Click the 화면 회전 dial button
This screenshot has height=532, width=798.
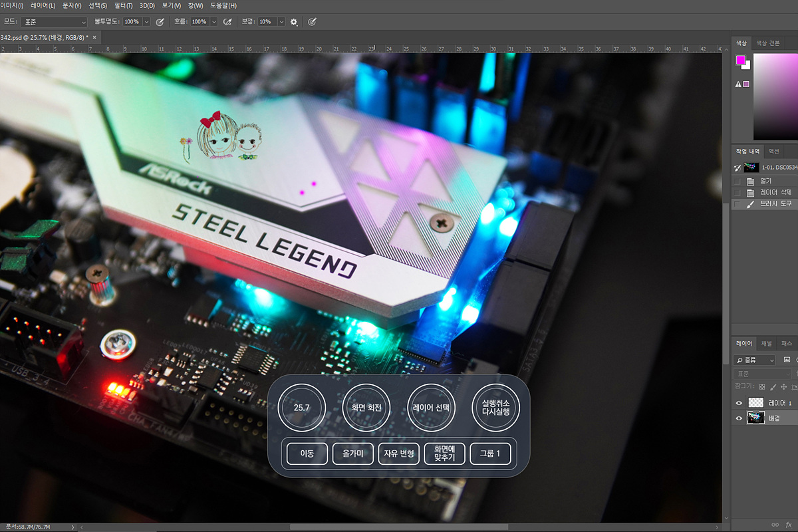click(366, 408)
